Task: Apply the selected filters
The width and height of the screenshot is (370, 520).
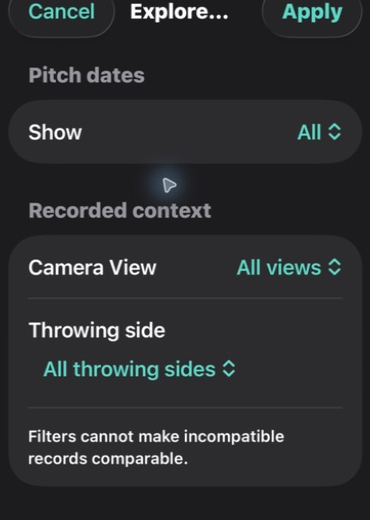Action: click(x=312, y=13)
